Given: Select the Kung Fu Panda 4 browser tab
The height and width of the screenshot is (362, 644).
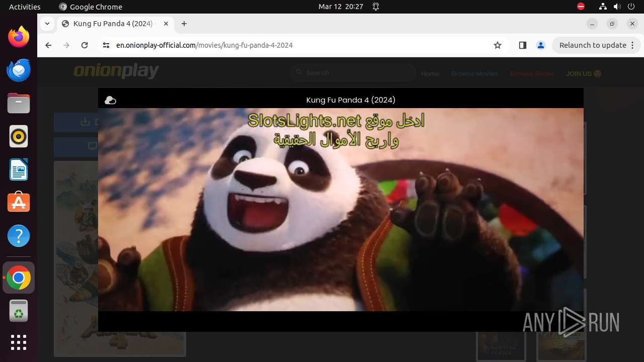Looking at the screenshot, I should pos(115,24).
